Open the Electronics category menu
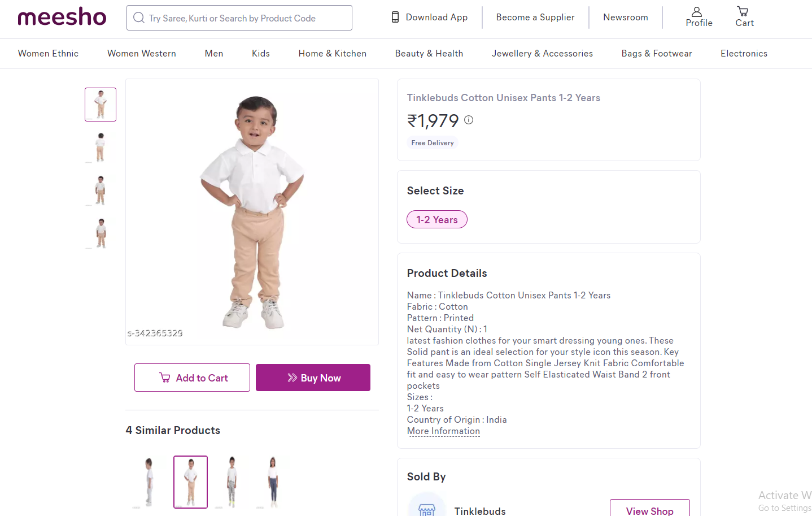Image resolution: width=812 pixels, height=516 pixels. point(744,54)
